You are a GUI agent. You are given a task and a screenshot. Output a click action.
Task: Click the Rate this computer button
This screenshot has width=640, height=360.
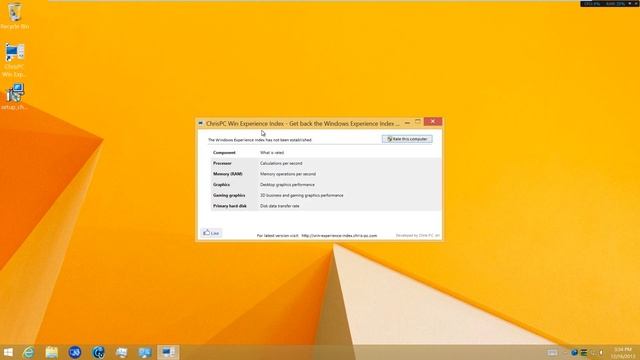coord(407,139)
